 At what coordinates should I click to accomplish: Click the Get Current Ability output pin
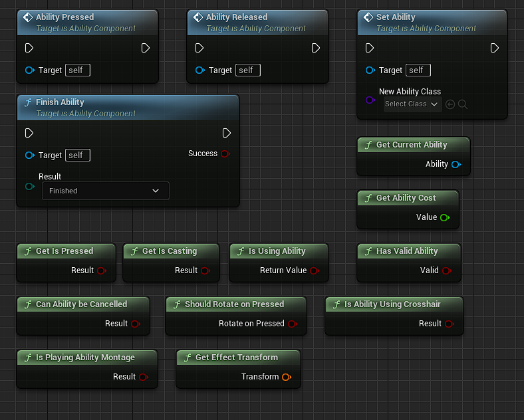click(x=456, y=164)
